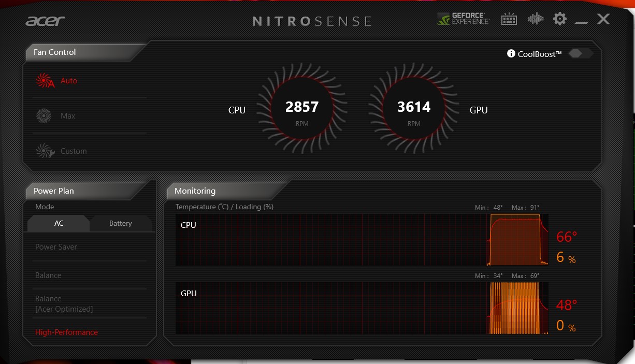Click the Custom fan mode icon
The image size is (635, 364).
(x=45, y=151)
